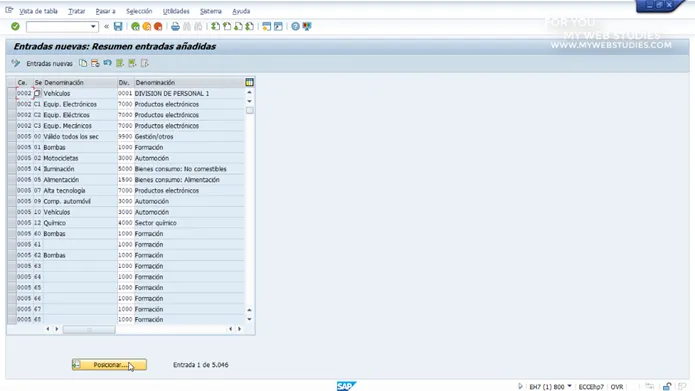Select row selector for 0005 Motocicletas
The image size is (695, 391).
click(x=12, y=158)
